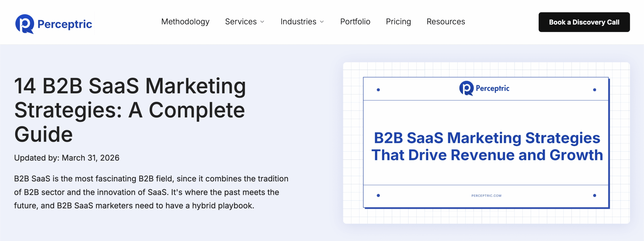The image size is (644, 241).
Task: Click the PERCEPTRIC.COM text in image footer
Action: pos(486,196)
